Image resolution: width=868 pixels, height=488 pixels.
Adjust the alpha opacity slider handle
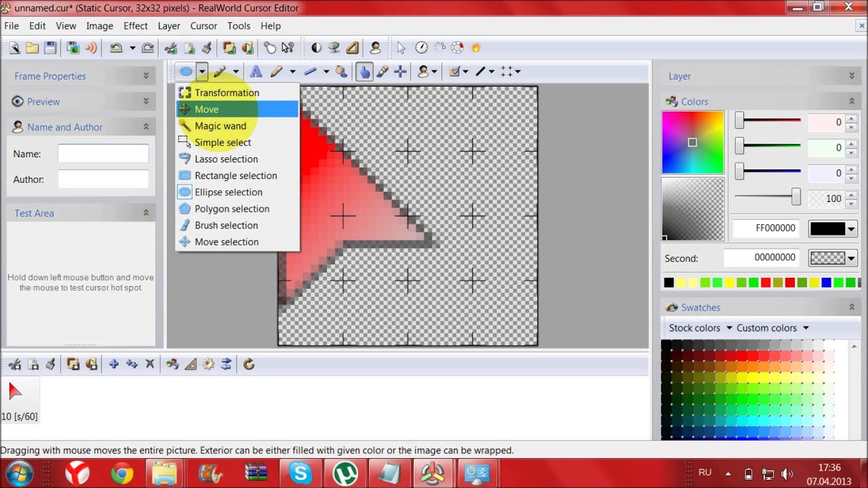(796, 197)
